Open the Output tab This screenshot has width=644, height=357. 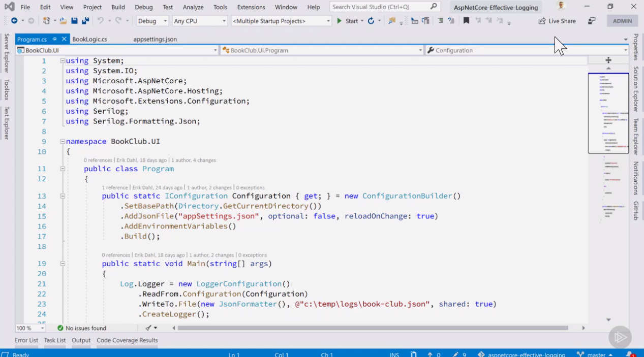[81, 340]
